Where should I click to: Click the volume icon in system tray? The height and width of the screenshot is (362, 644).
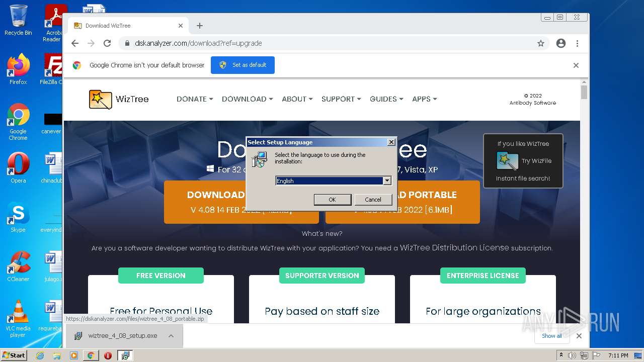pos(572,355)
